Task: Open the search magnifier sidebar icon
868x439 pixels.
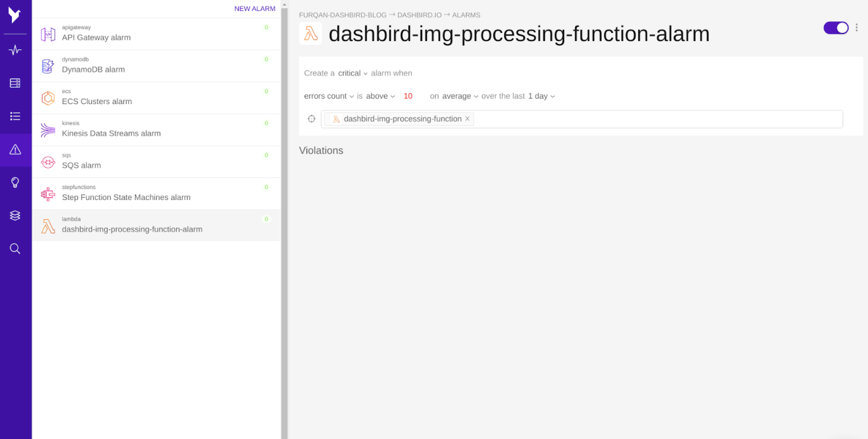Action: (15, 249)
